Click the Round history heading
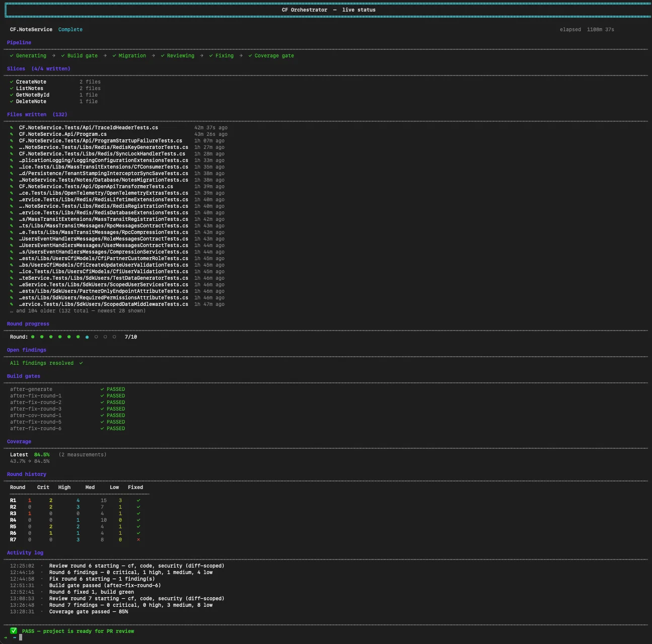The height and width of the screenshot is (644, 652). click(x=27, y=474)
